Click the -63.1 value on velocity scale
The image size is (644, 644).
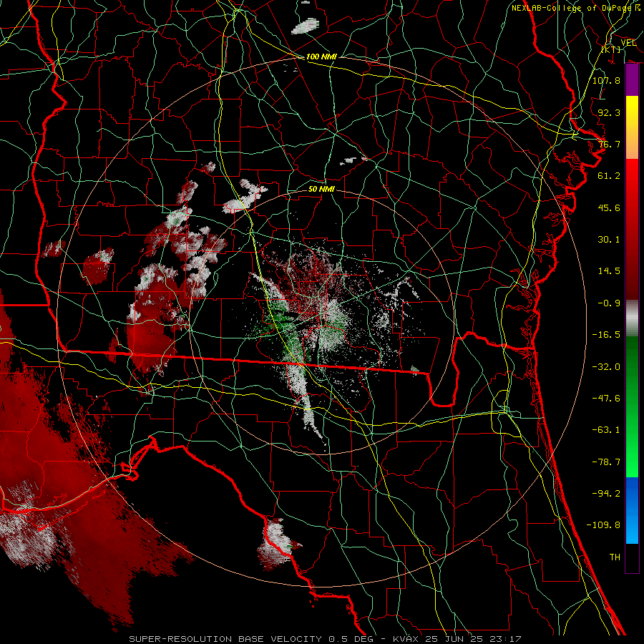606,430
